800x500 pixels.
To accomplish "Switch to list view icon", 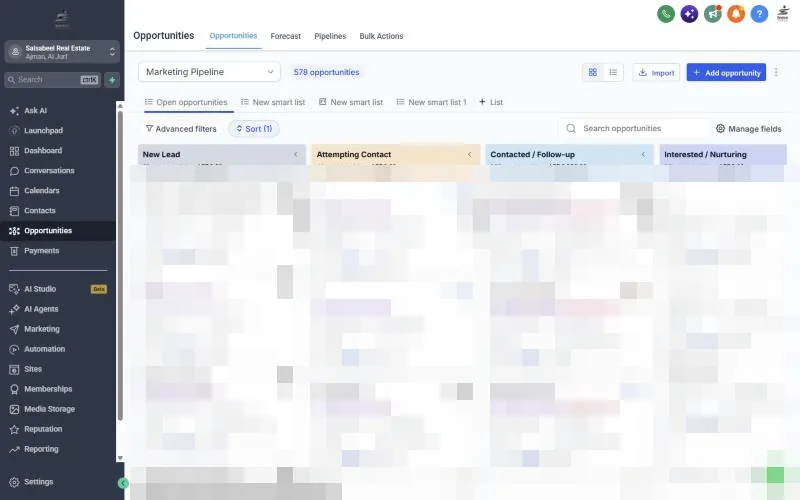I will click(613, 72).
